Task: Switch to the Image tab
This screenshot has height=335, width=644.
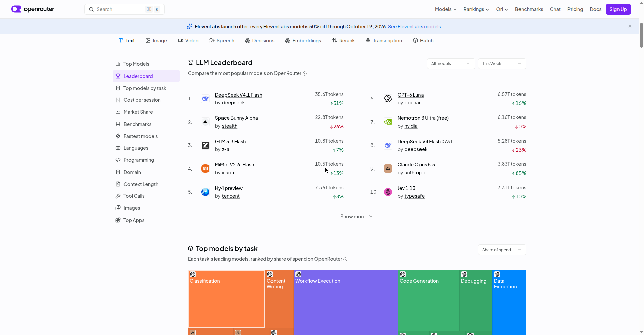Action: pos(156,41)
